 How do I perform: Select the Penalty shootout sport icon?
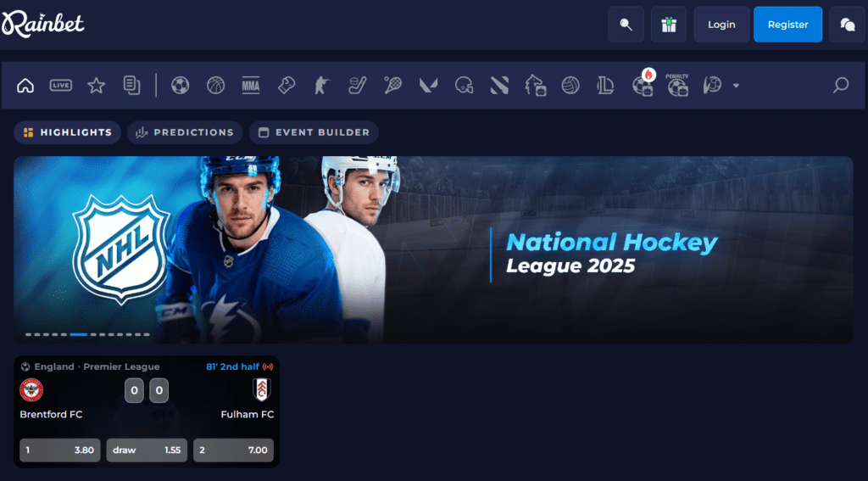(x=677, y=85)
